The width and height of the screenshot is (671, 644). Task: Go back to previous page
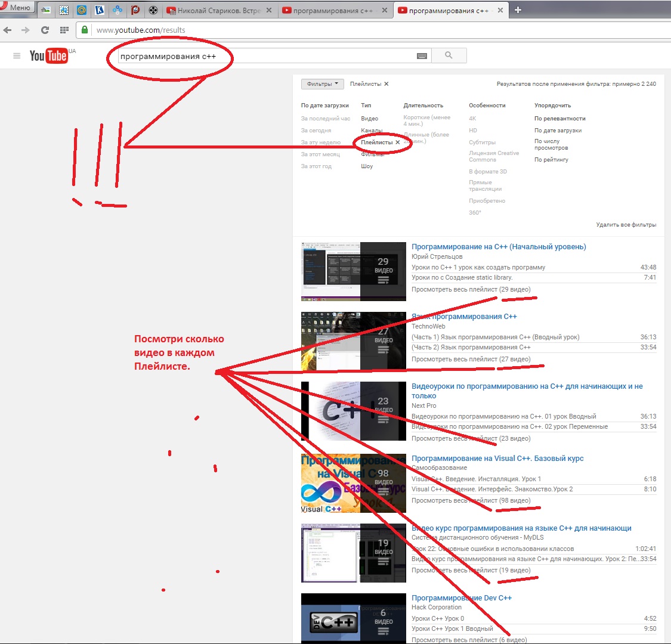point(7,30)
